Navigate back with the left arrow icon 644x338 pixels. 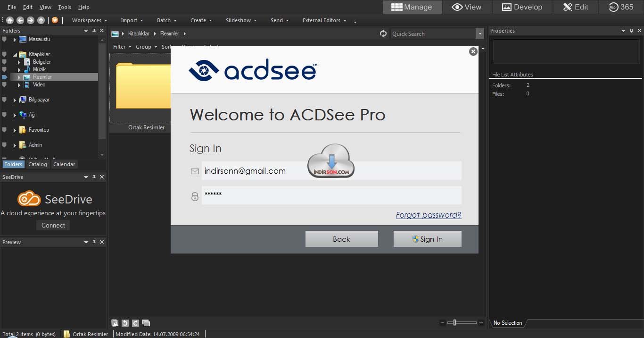[x=20, y=20]
